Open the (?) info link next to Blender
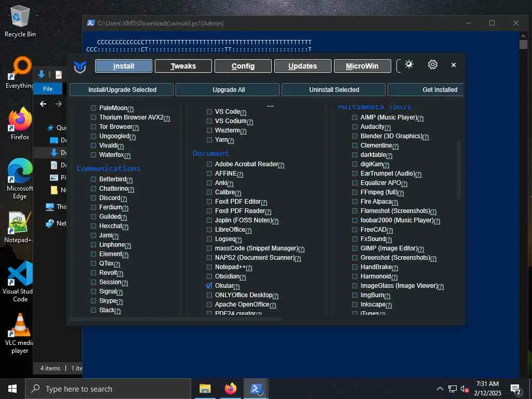Image resolution: width=532 pixels, height=399 pixels. pyautogui.click(x=426, y=137)
